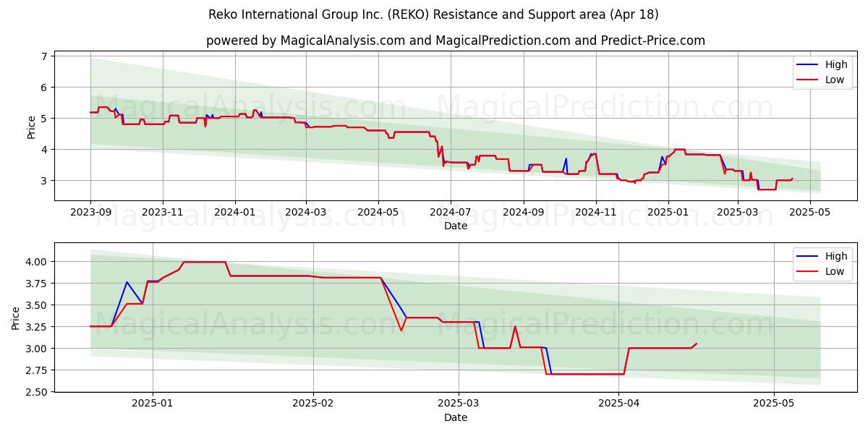This screenshot has height=434, width=868.
Task: Click the 2025-05 label in bottom chart
Action: click(x=774, y=405)
